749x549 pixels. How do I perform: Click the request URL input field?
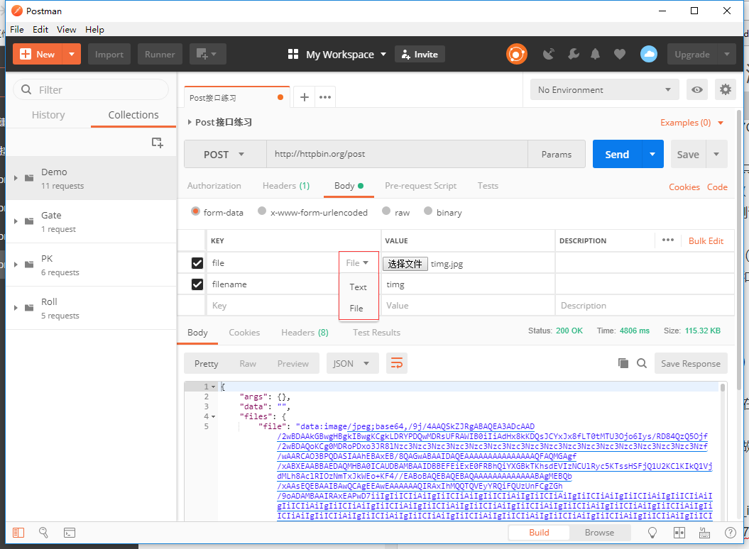click(397, 154)
